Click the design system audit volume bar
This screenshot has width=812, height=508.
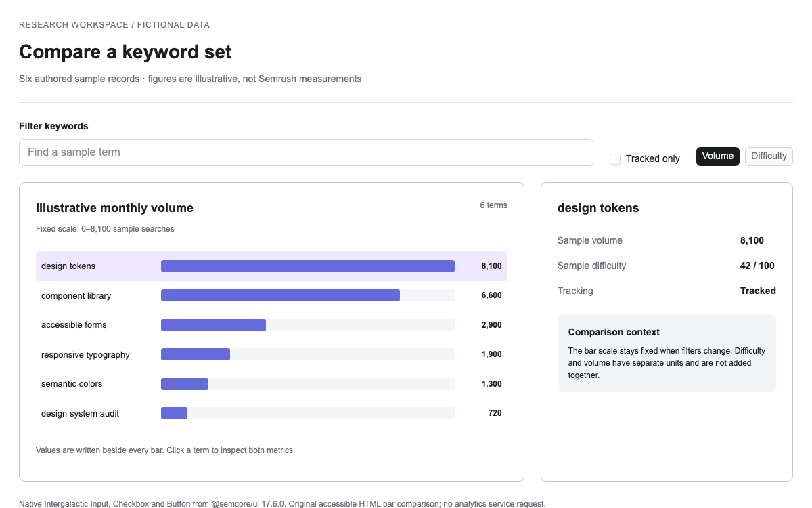[x=174, y=413]
